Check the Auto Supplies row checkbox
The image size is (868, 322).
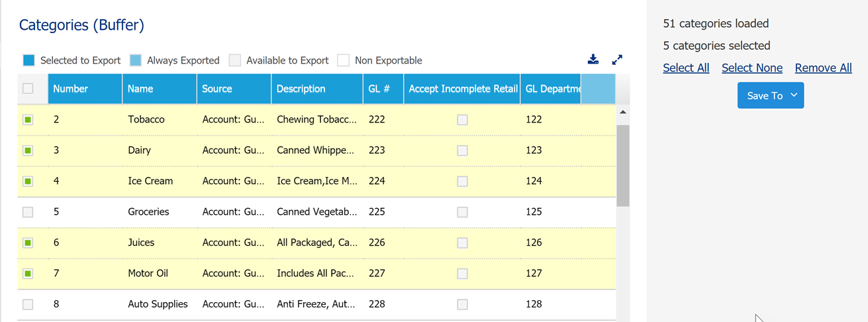[x=28, y=304]
